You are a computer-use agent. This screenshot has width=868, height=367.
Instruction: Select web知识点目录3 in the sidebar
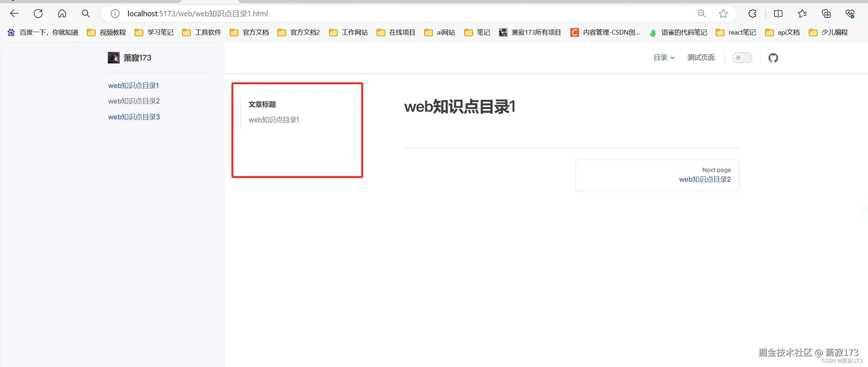pyautogui.click(x=134, y=117)
